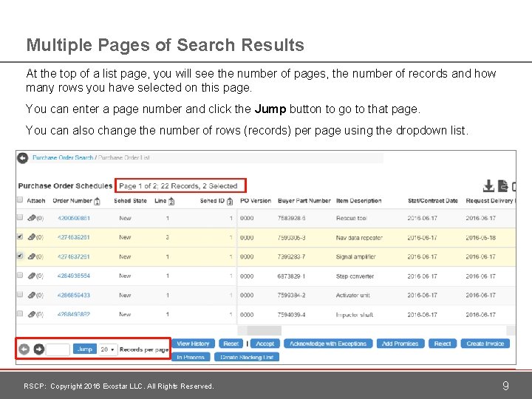
Task: Check the row for order 4200608861
Action: point(20,217)
